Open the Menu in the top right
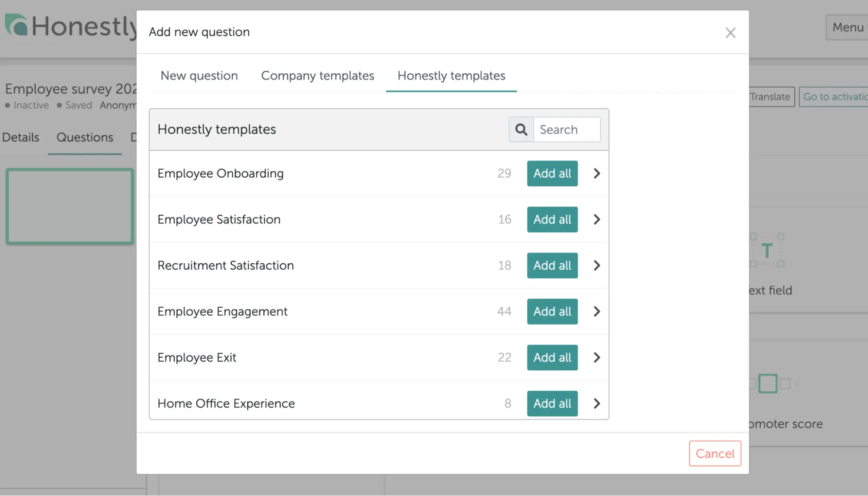Viewport: 868px width, 496px height. click(847, 27)
